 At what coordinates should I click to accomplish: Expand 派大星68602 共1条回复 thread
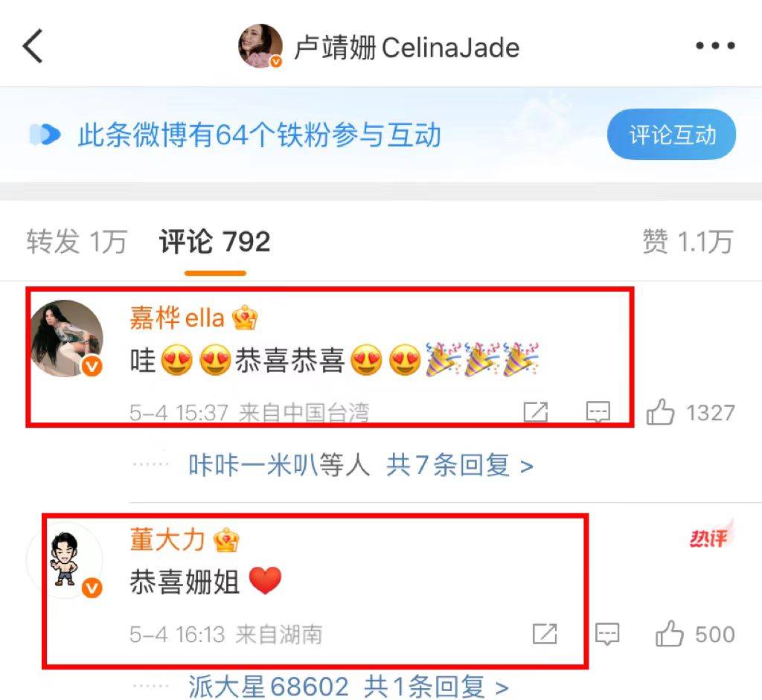tap(348, 687)
